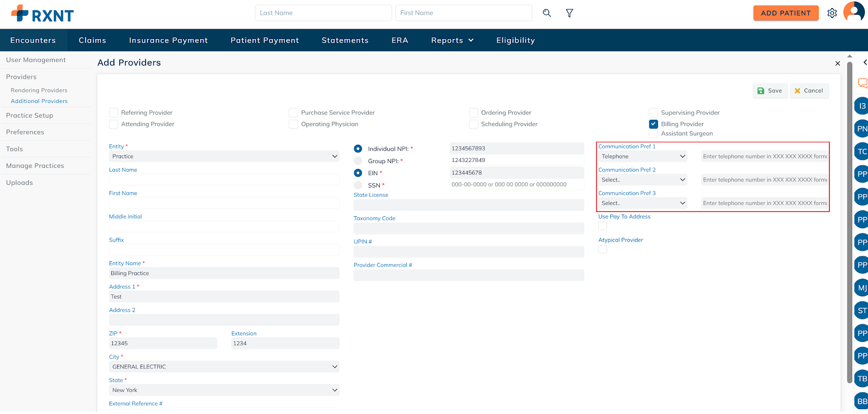The height and width of the screenshot is (414, 868).
Task: Click the user profile avatar
Action: pos(854,12)
